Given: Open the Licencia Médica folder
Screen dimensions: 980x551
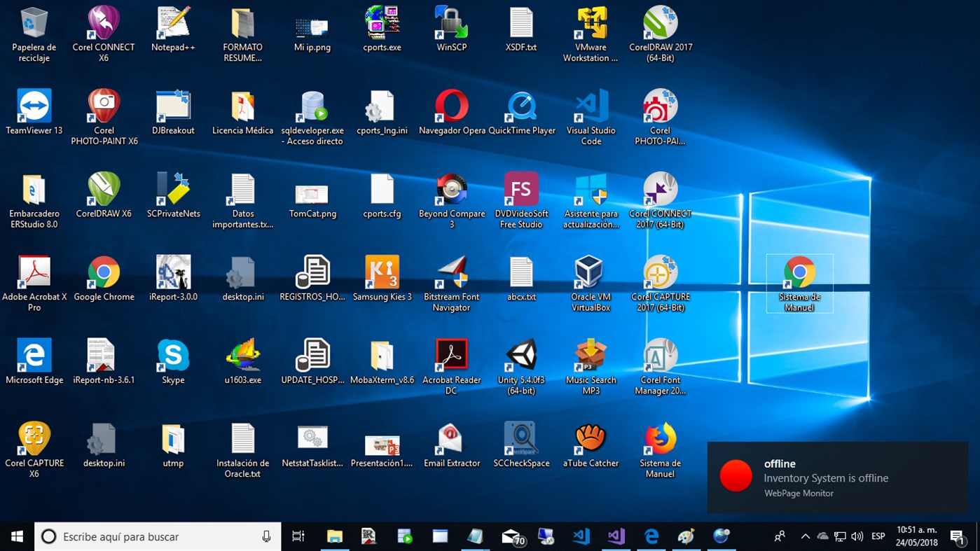Looking at the screenshot, I should pyautogui.click(x=242, y=113).
